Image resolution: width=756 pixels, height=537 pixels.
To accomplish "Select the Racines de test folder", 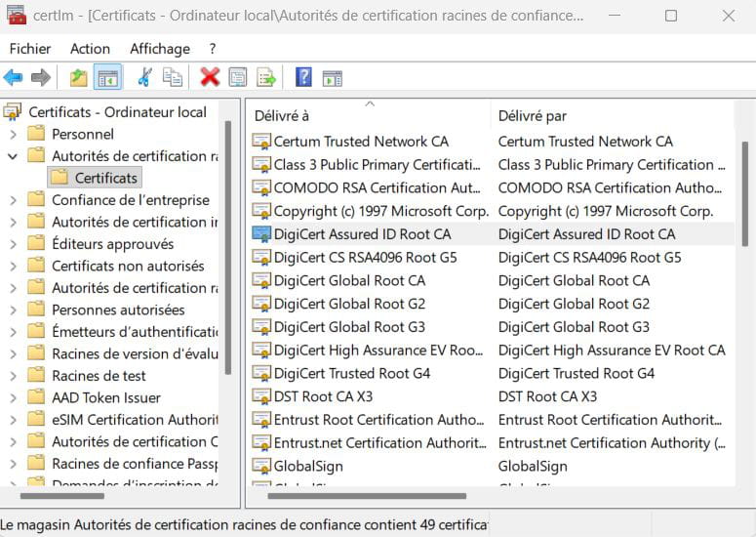I will coord(99,375).
